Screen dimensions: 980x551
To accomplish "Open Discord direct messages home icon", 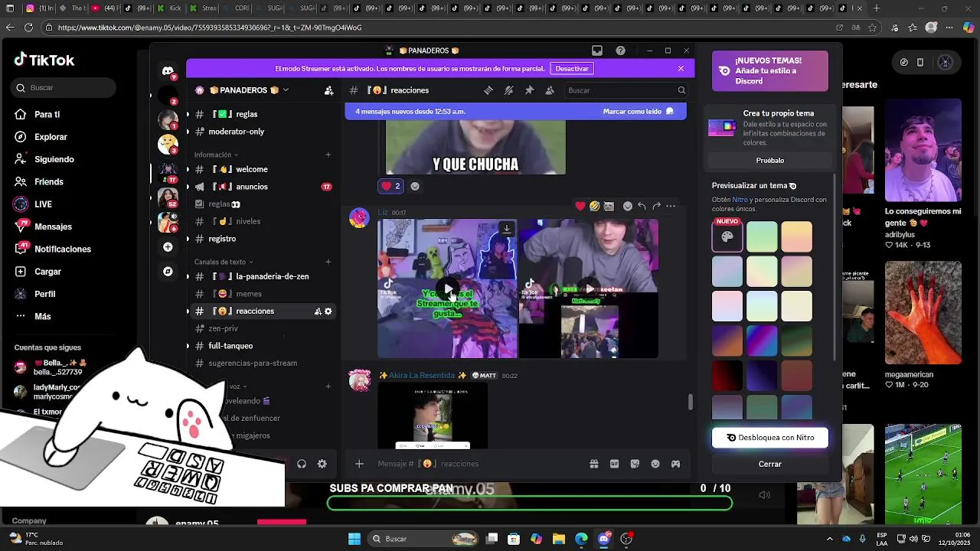I will click(x=168, y=70).
